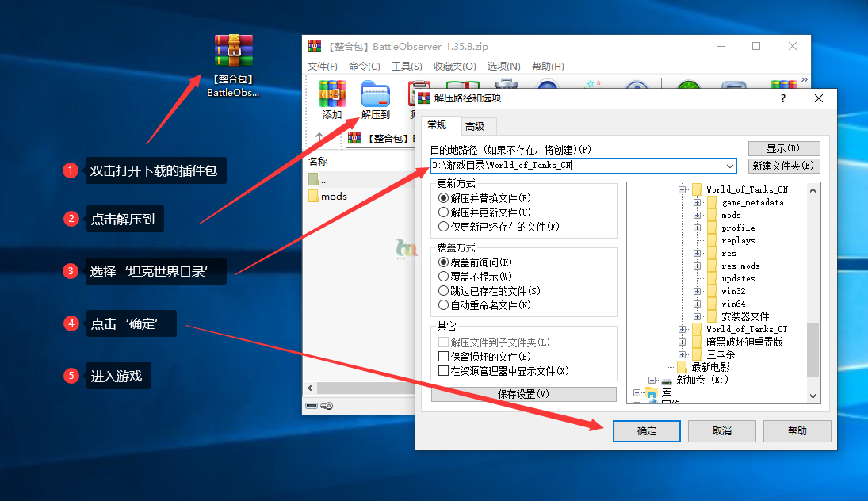Click the ? help icon in the dialog title bar
Viewport: 868px width, 501px height.
pyautogui.click(x=782, y=98)
